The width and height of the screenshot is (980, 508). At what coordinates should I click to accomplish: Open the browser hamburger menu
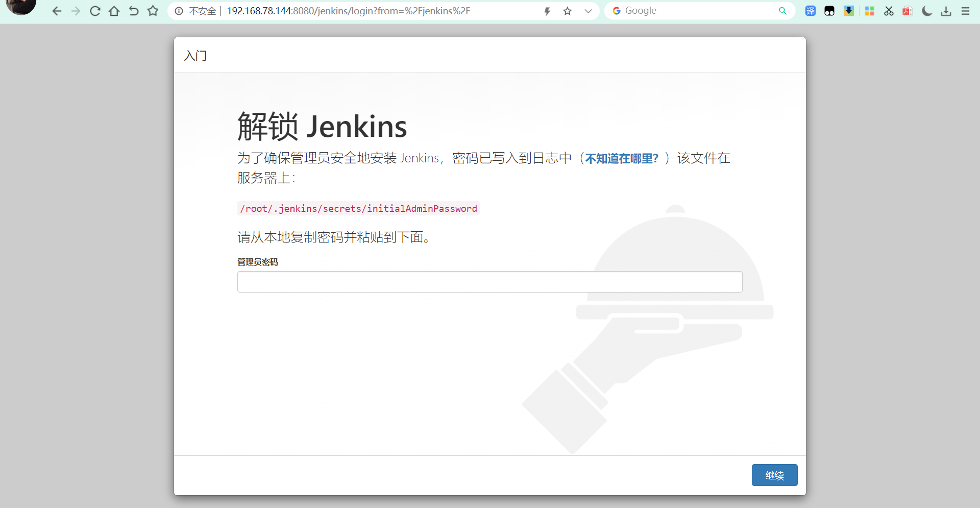click(965, 11)
